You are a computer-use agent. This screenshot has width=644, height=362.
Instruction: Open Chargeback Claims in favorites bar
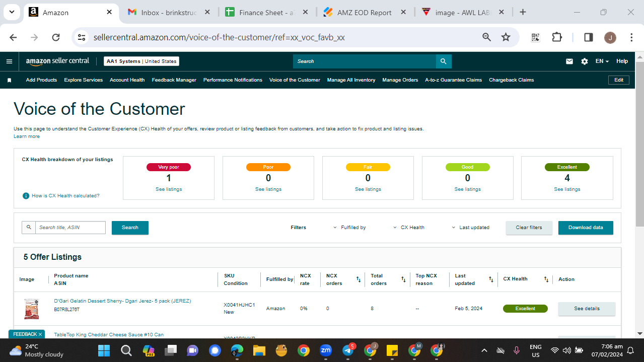coord(512,80)
